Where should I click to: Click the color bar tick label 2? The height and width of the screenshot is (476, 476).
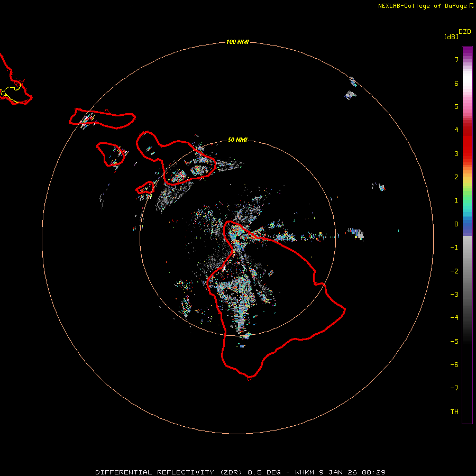456,177
